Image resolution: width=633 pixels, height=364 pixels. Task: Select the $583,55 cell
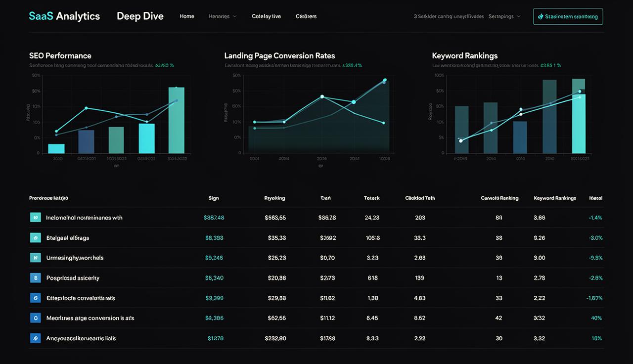pyautogui.click(x=275, y=218)
